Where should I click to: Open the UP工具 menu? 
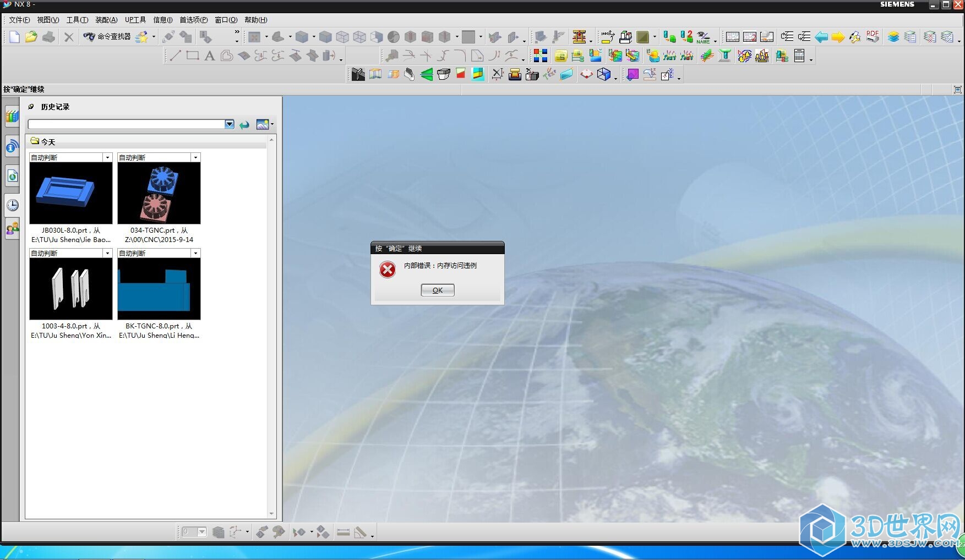135,20
